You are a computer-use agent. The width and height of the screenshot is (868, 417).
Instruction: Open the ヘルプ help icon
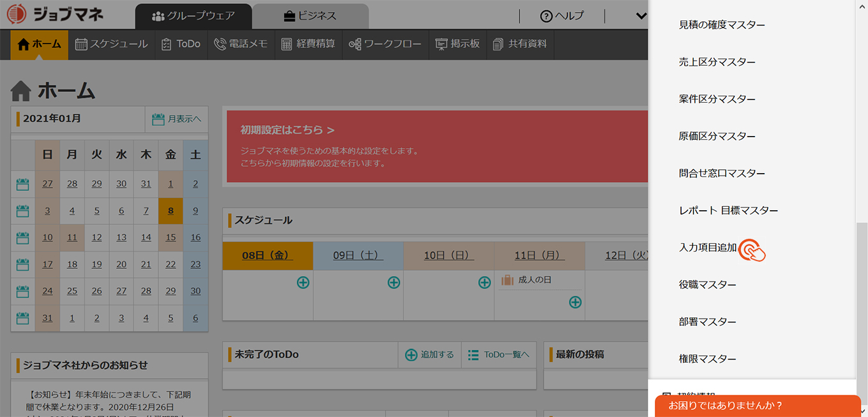(546, 16)
